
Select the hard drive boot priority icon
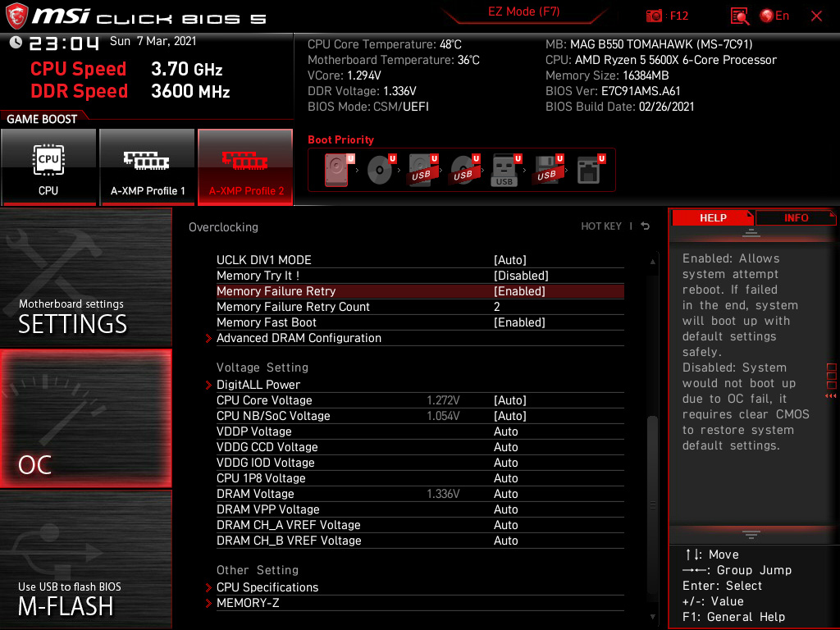[336, 168]
